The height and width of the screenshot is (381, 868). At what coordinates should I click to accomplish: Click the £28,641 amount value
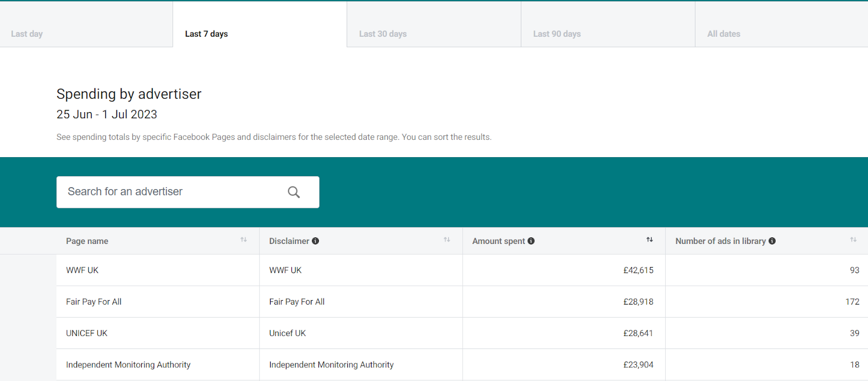pyautogui.click(x=639, y=333)
